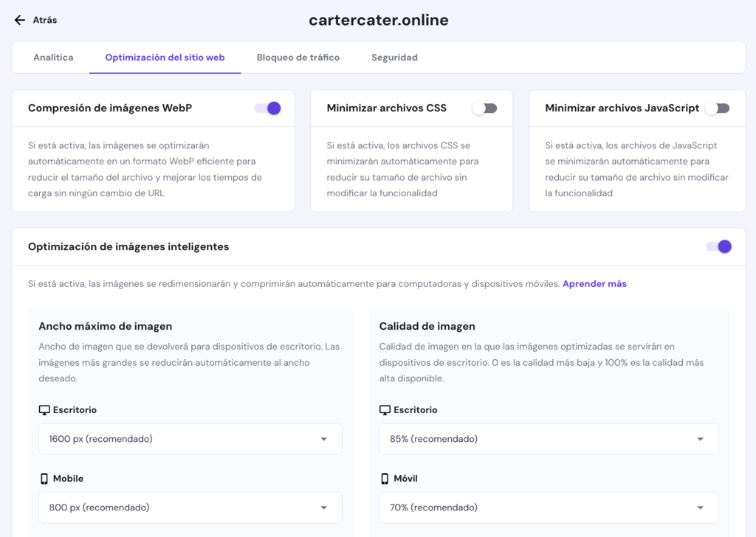Click the phone icon next to Móvil quality
The height and width of the screenshot is (537, 756).
(x=385, y=478)
